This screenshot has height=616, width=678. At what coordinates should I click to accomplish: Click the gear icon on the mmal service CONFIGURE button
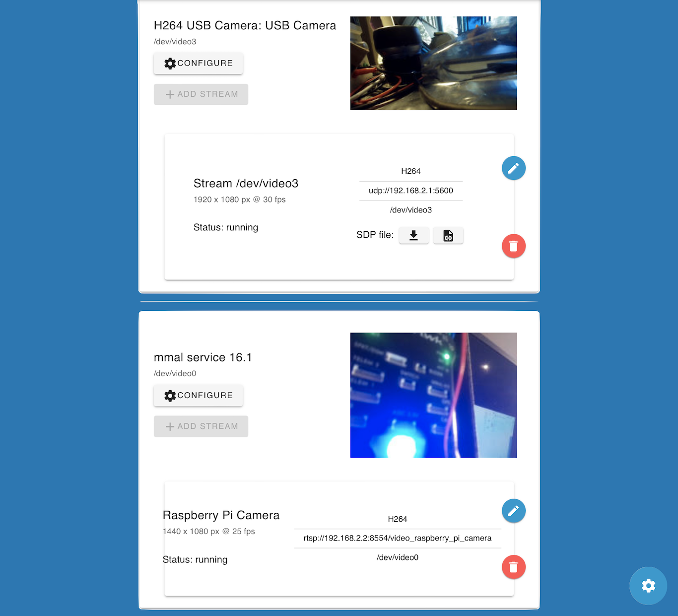point(170,396)
